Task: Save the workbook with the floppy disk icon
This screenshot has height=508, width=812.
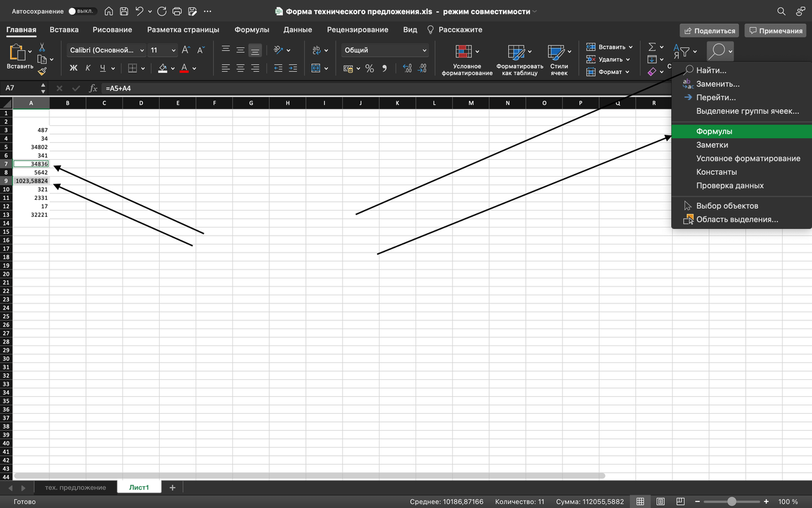Action: pyautogui.click(x=124, y=12)
